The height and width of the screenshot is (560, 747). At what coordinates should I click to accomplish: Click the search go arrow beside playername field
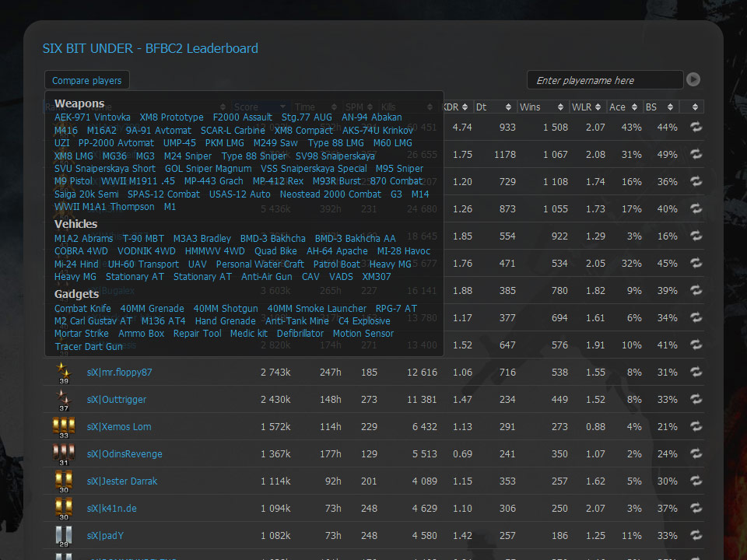tap(693, 79)
